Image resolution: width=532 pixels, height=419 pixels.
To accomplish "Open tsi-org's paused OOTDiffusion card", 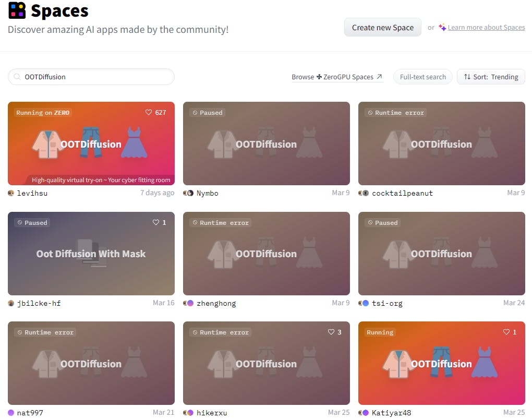I will [442, 253].
